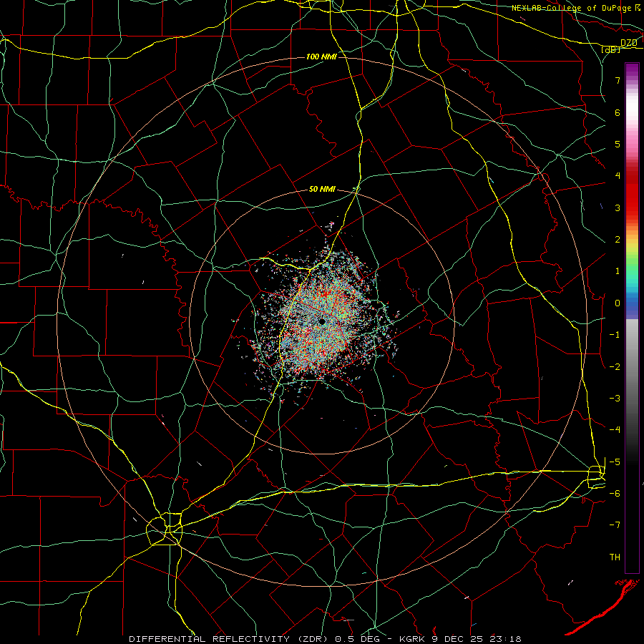
Task: Click the black radar site center dot
Action: click(322, 321)
